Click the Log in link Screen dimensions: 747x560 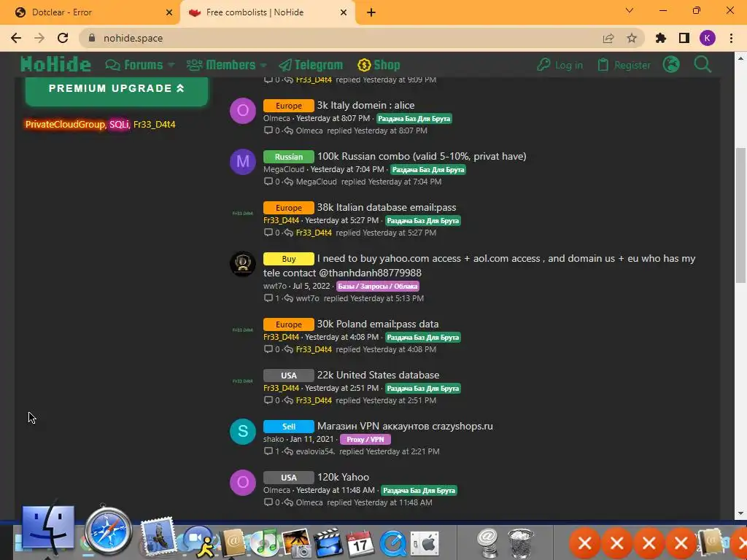click(x=560, y=65)
